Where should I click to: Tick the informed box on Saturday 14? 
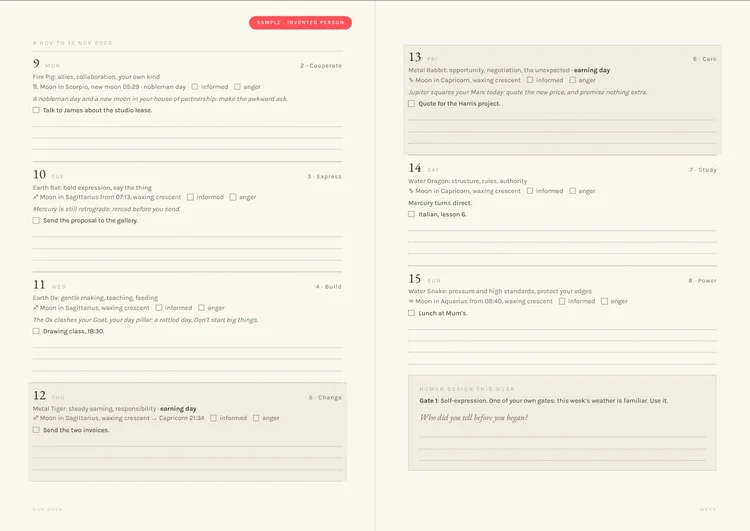coord(529,191)
